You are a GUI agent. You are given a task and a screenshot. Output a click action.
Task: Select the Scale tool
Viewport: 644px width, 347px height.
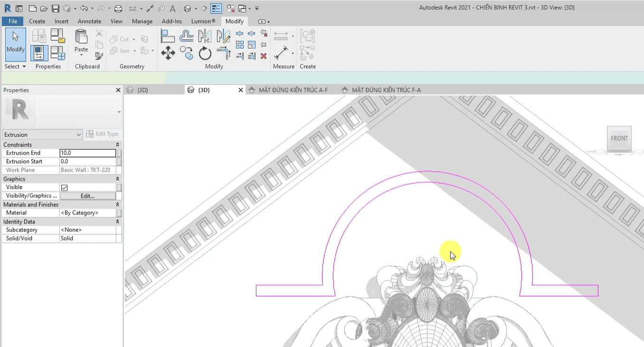[252, 45]
